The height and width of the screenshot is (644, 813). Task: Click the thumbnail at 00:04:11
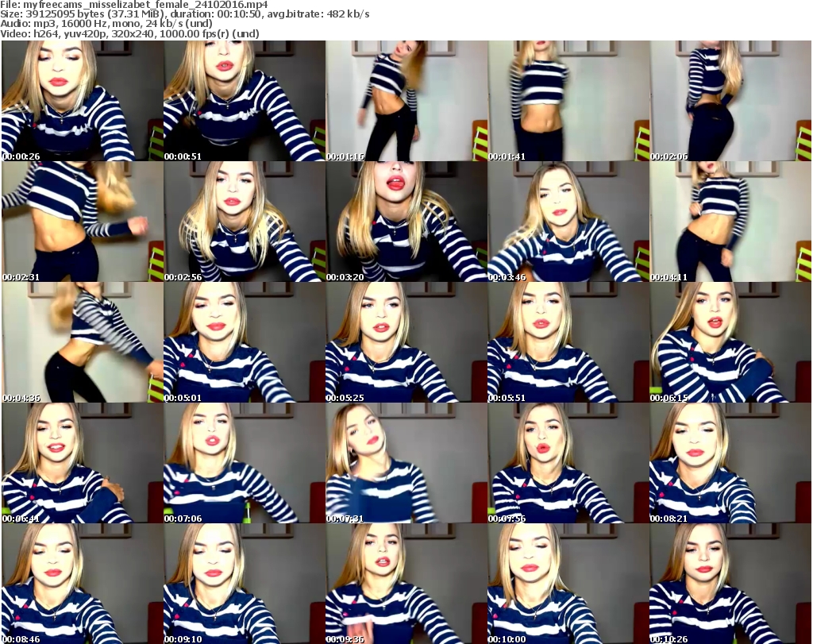(x=730, y=222)
